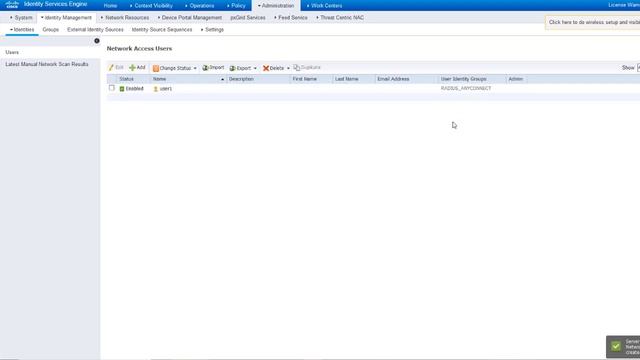
Task: Expand the Identity Management submenu
Action: point(66,18)
